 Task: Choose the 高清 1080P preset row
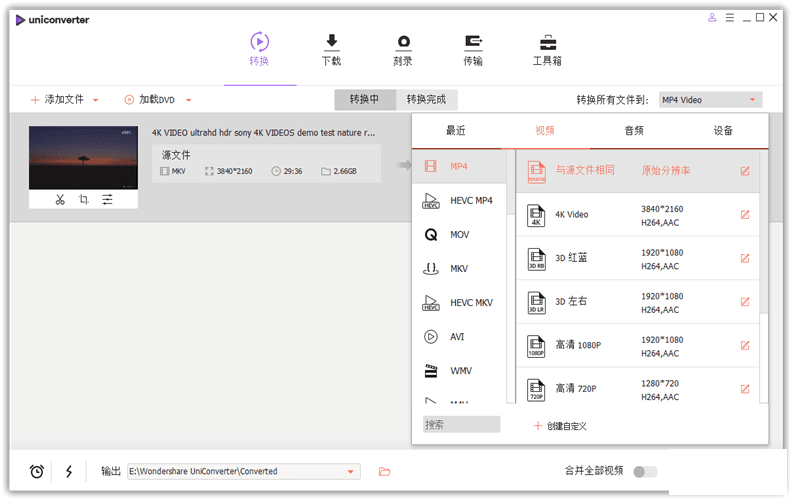[x=637, y=346]
